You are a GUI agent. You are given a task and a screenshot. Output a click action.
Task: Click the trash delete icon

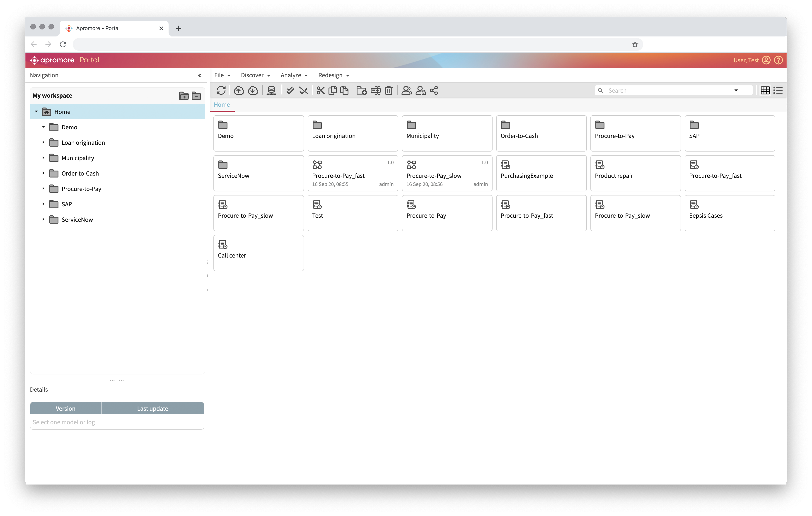point(389,90)
